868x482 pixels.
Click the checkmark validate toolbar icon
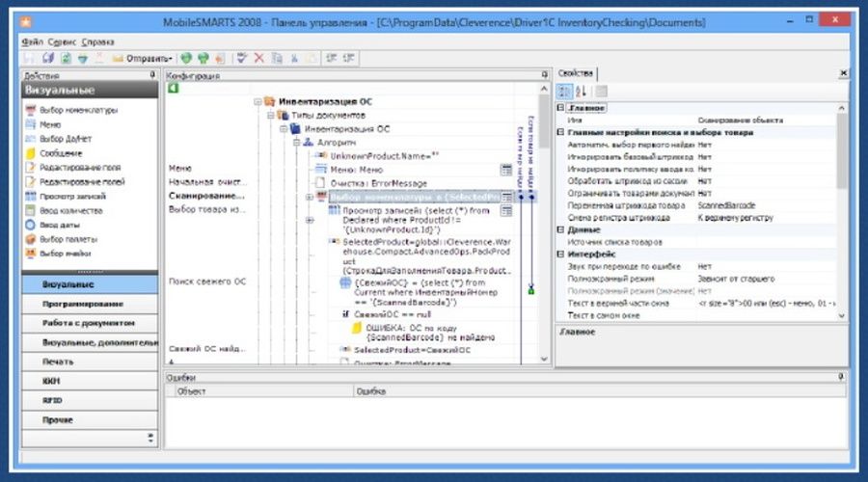(x=241, y=58)
